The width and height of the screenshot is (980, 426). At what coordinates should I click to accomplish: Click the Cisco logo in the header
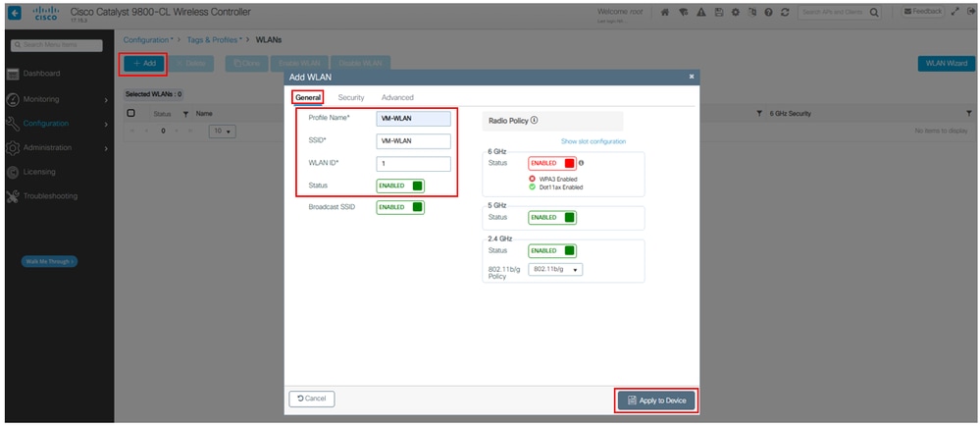44,14
